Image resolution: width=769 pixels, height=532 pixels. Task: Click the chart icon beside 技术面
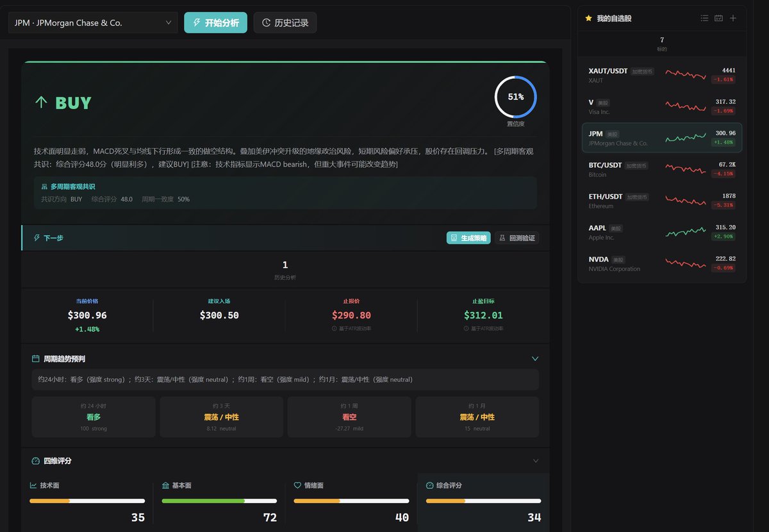[x=33, y=485]
